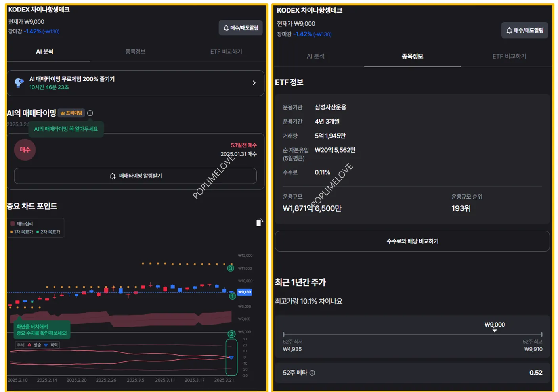Dismiss the '화면을 터치해서 중요 수치를 확인해보세요' tooltip

coord(42,330)
